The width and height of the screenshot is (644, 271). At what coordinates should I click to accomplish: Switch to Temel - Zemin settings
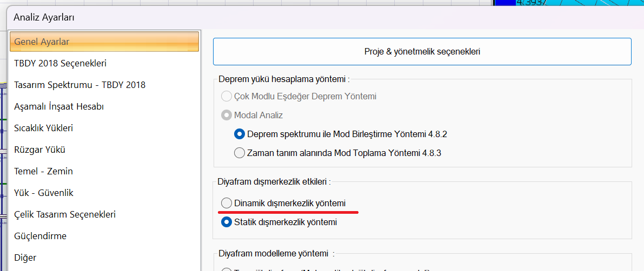[43, 171]
